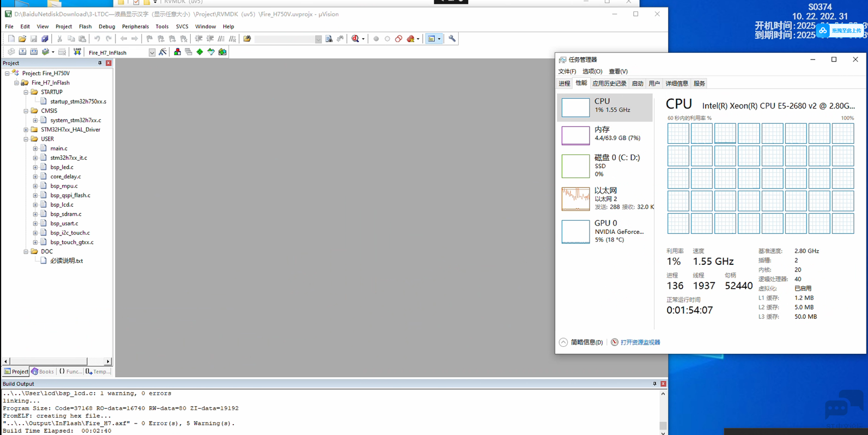868x435 pixels.
Task: Collapse the USER folder
Action: 26,139
